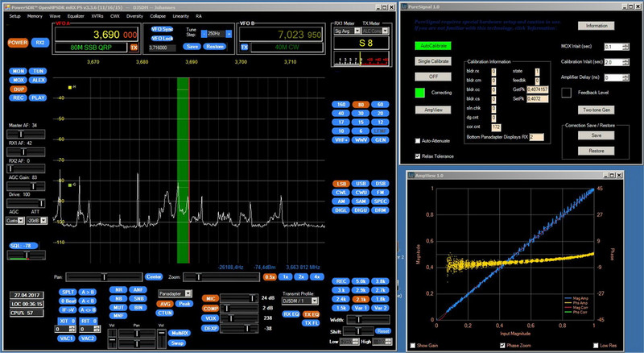
Task: Enable the Auto-Attenuate checkbox
Action: coord(417,141)
